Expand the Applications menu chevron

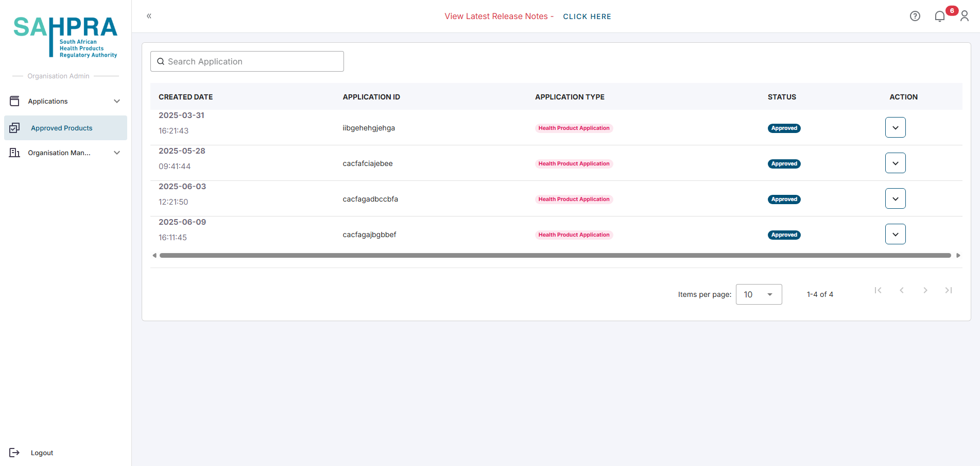117,101
